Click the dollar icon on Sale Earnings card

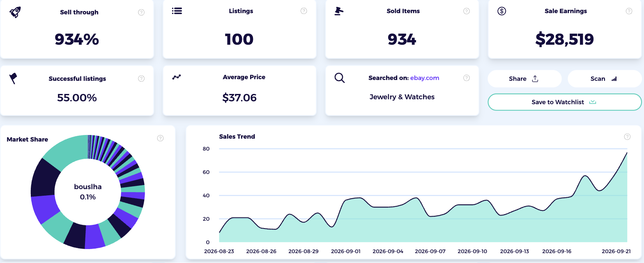point(501,11)
